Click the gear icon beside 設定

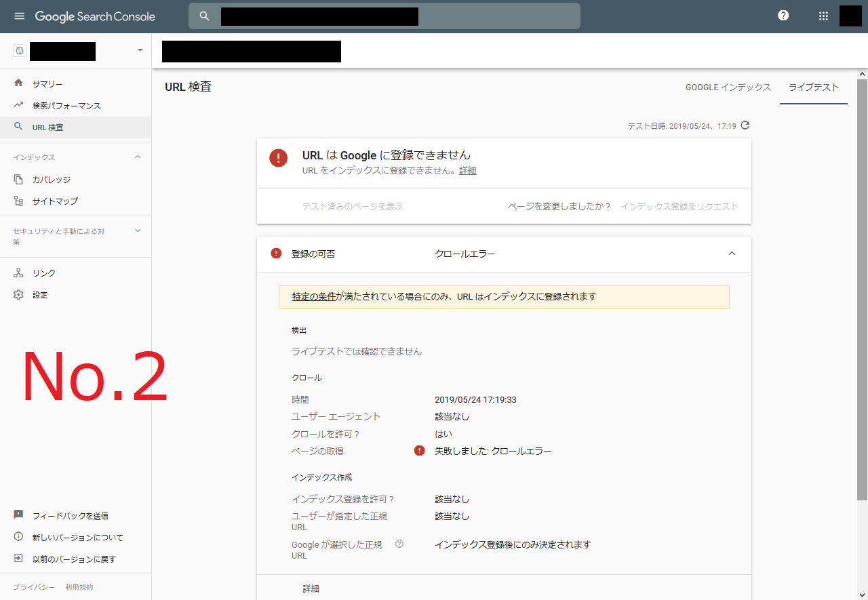[x=19, y=295]
